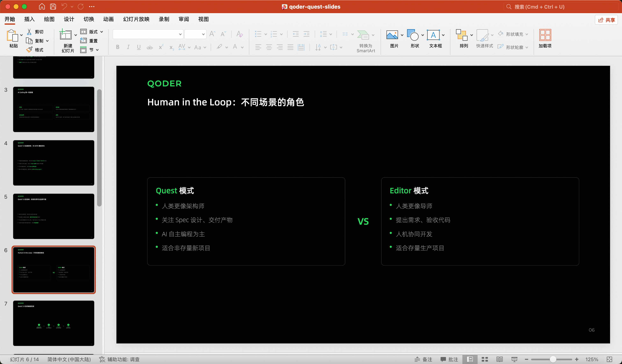This screenshot has height=364, width=622.
Task: Toggle the Notes (备注) pane
Action: coord(424,359)
